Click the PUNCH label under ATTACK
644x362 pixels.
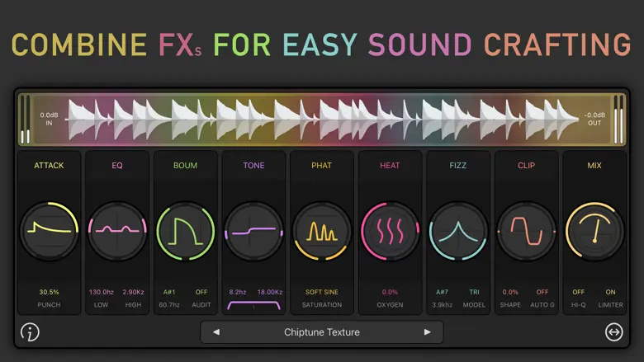point(49,304)
